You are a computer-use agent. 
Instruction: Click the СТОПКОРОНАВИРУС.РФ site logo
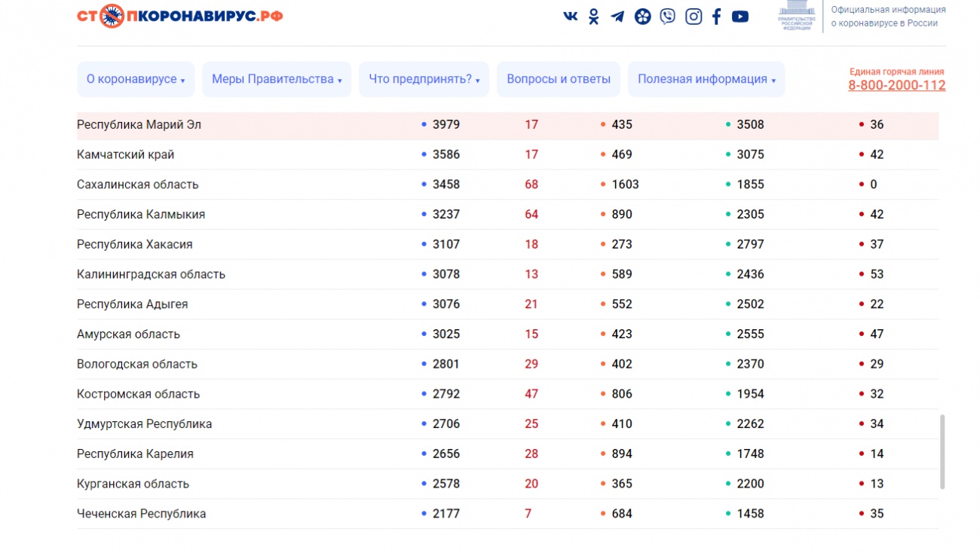tap(179, 15)
